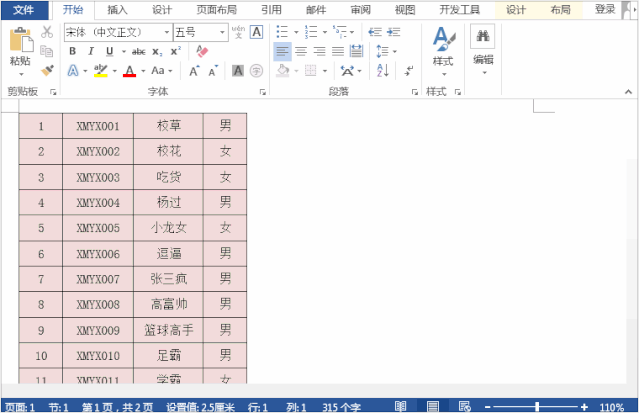Click the Sort A-Z icon
This screenshot has height=413, width=639.
point(383,71)
